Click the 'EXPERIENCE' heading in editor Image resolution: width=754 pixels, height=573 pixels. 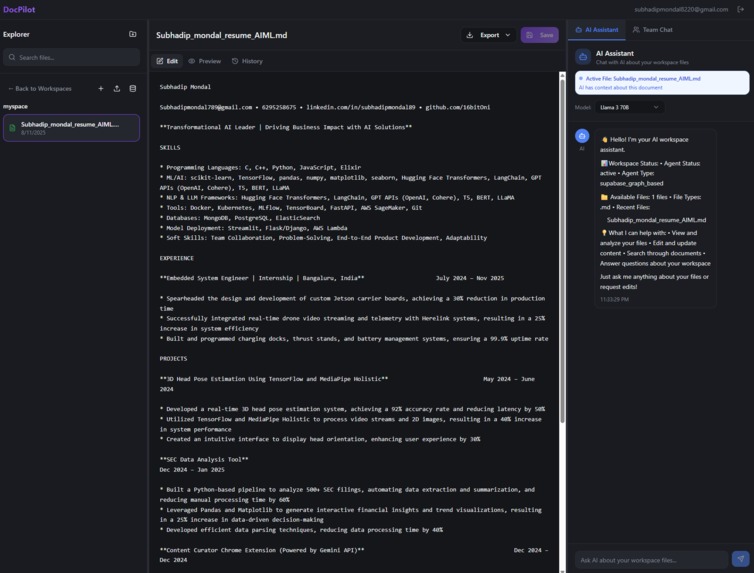coord(176,258)
